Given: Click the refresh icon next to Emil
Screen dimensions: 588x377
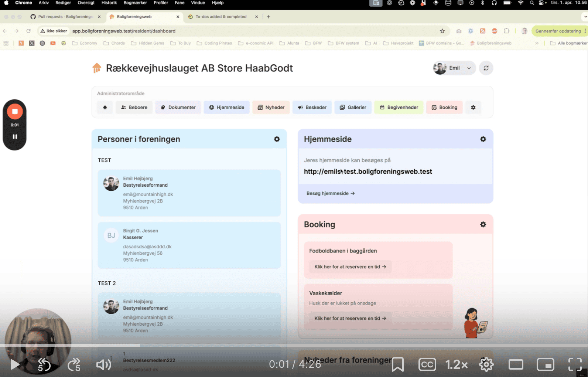Looking at the screenshot, I should coord(486,68).
